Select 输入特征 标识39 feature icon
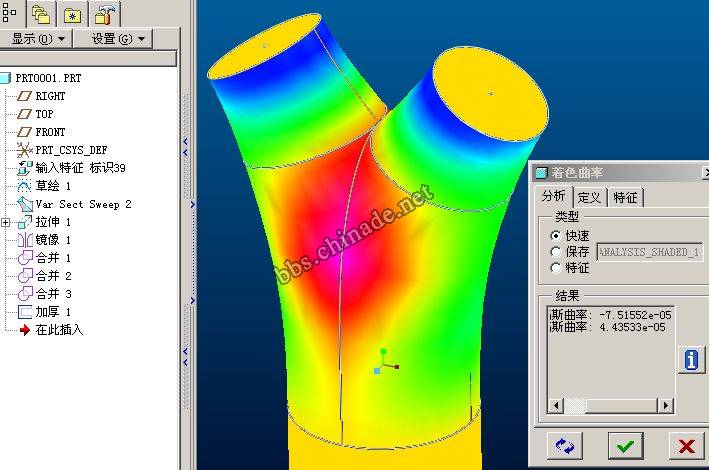This screenshot has height=470, width=709. pos(24,168)
